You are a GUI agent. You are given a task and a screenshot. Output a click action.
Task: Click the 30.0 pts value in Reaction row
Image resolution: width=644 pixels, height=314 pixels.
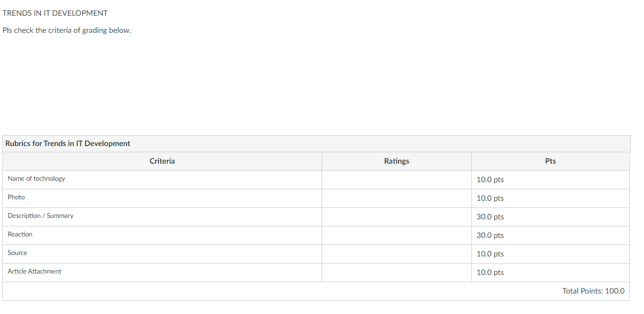point(490,235)
